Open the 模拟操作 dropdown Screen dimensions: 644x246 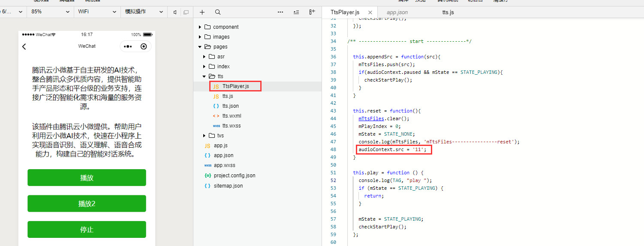click(x=143, y=12)
